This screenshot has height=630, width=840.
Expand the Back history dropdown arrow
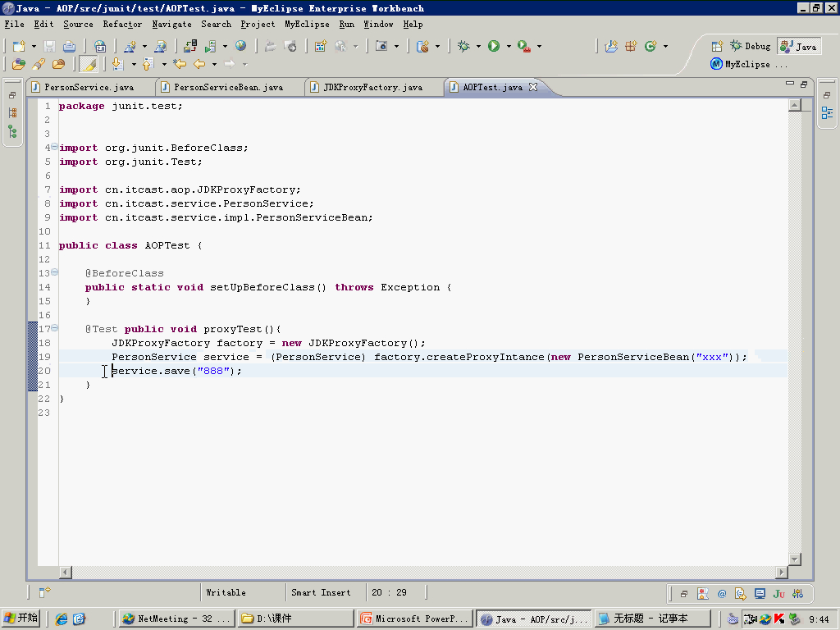pos(214,64)
